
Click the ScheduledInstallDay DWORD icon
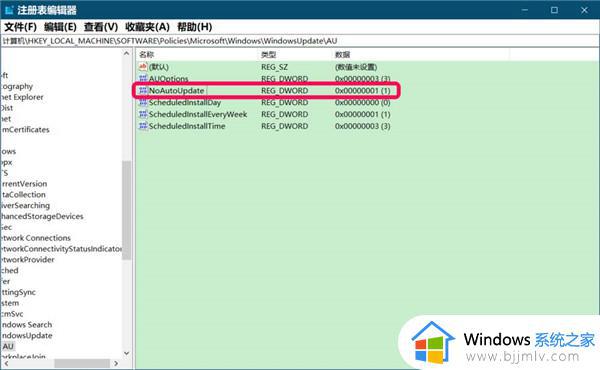[143, 102]
